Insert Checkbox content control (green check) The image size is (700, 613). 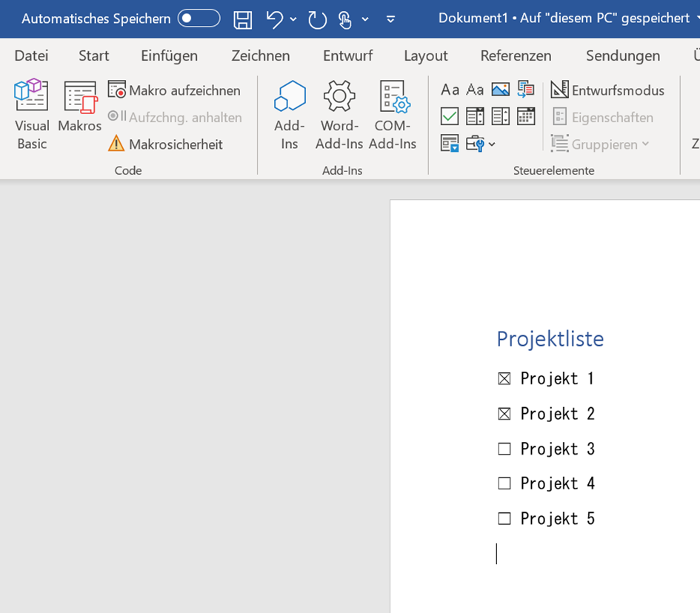pos(450,116)
